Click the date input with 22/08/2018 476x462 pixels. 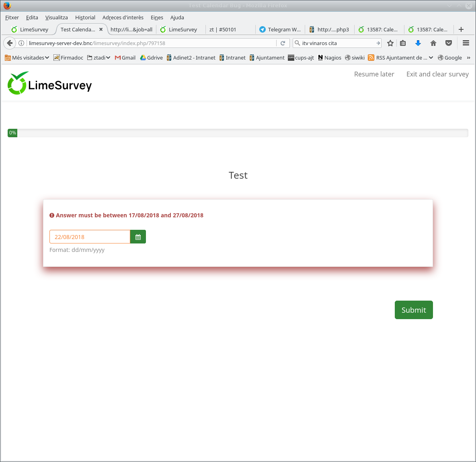click(x=90, y=237)
